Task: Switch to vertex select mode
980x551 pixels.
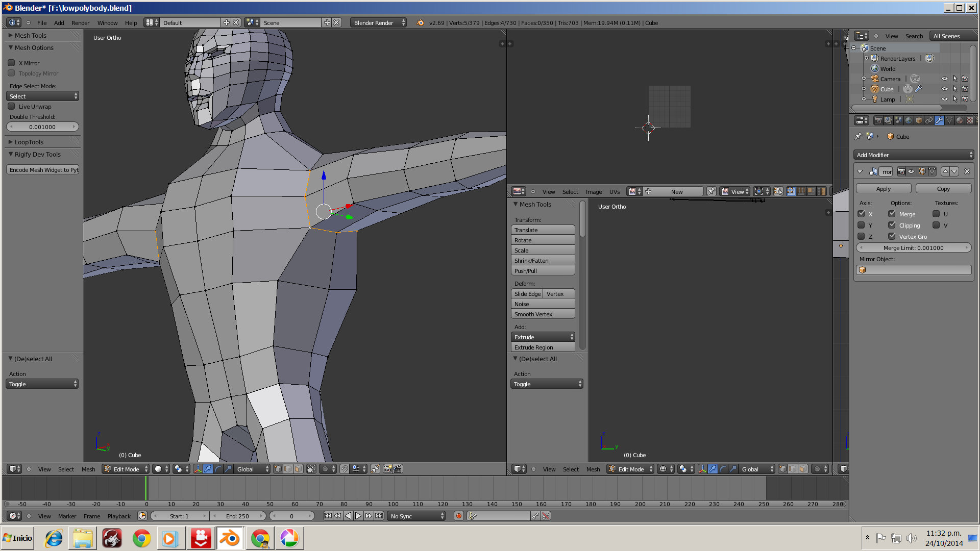Action: point(278,469)
